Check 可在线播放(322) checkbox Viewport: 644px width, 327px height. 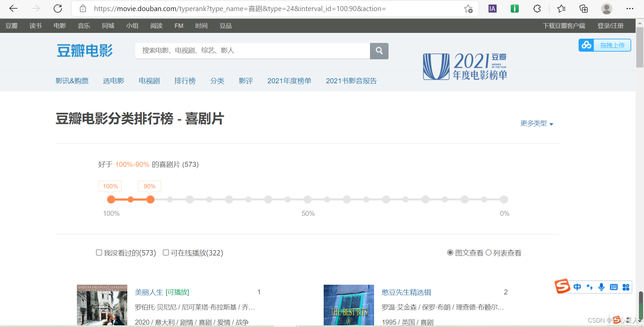pyautogui.click(x=166, y=252)
